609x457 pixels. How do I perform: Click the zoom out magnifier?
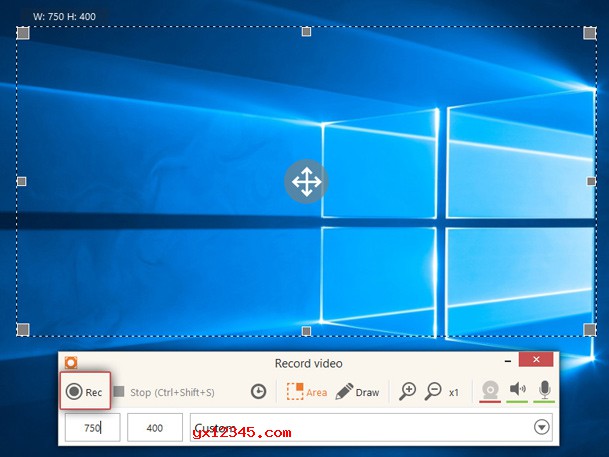point(433,391)
